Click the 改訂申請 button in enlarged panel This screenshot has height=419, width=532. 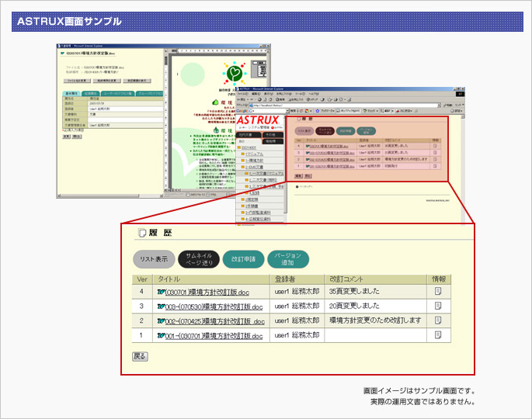pos(243,259)
